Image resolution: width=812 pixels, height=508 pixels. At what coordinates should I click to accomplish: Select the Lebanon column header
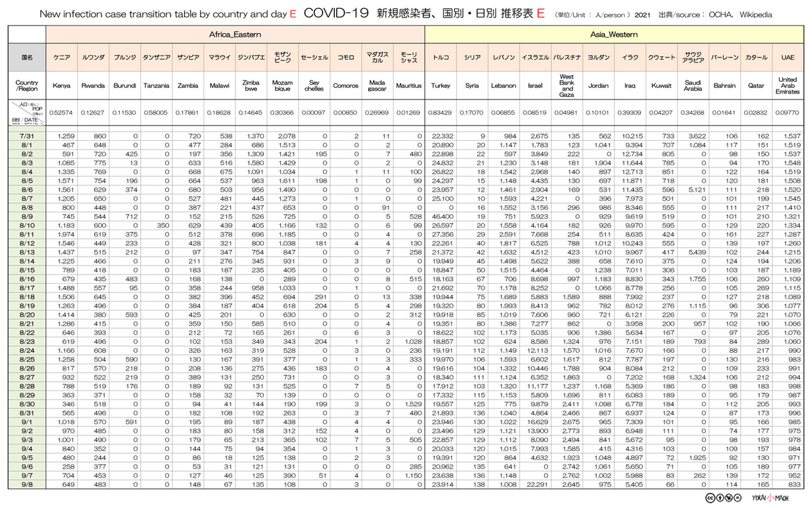pyautogui.click(x=503, y=86)
